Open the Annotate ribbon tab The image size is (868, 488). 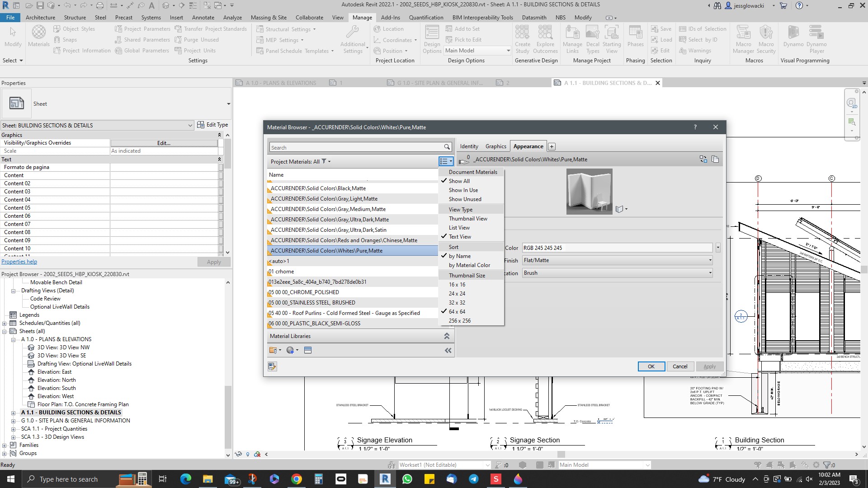(x=203, y=18)
